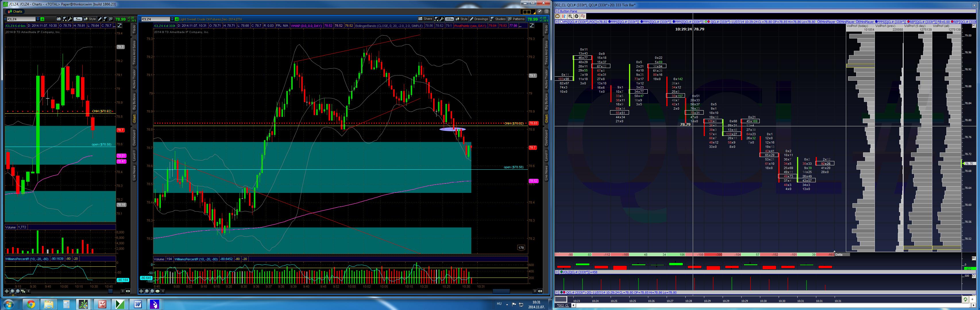Show hidden system tray icons

508,304
